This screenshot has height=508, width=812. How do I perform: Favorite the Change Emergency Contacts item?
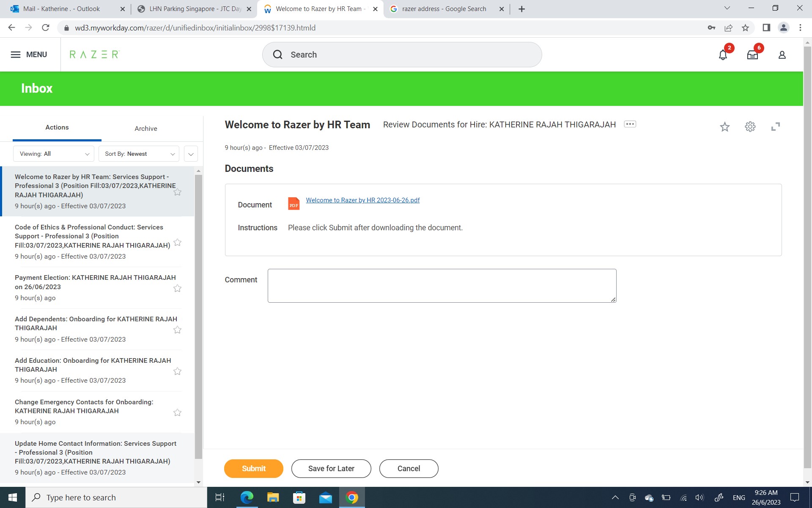178,412
